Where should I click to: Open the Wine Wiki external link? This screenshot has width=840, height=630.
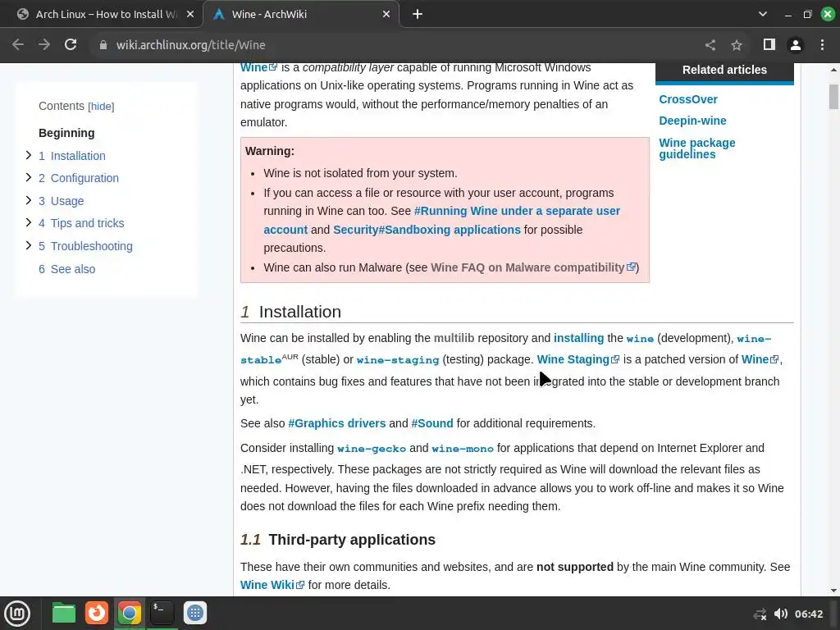coord(272,585)
